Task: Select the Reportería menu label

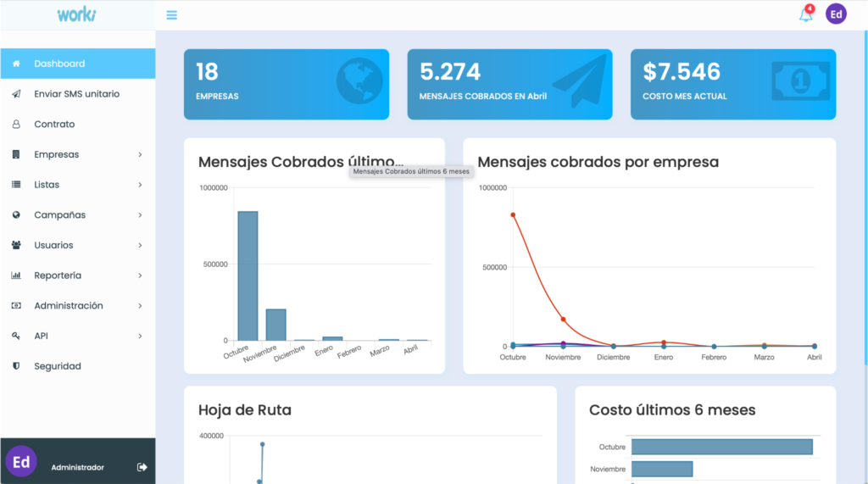Action: click(x=58, y=275)
